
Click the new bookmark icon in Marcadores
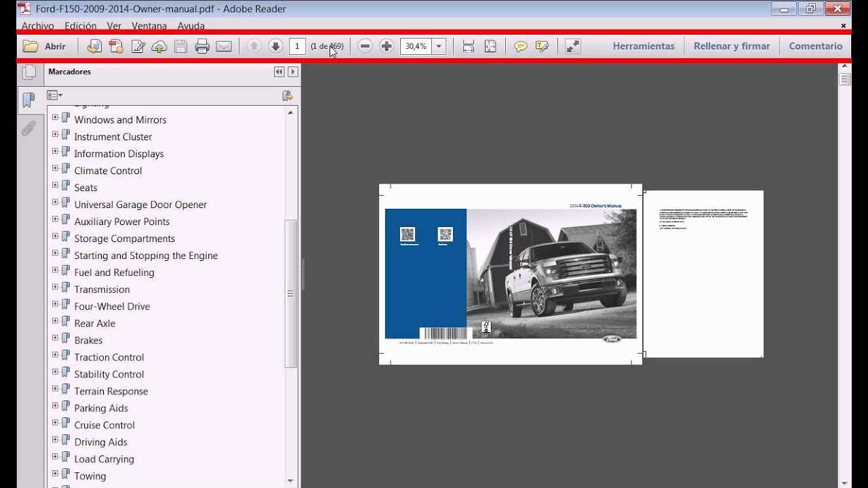[288, 96]
